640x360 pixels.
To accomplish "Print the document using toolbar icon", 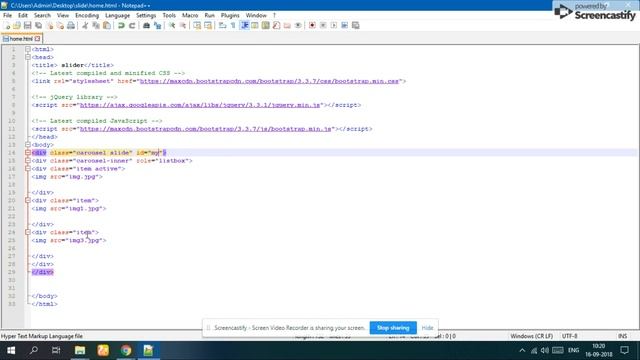I will (71, 25).
